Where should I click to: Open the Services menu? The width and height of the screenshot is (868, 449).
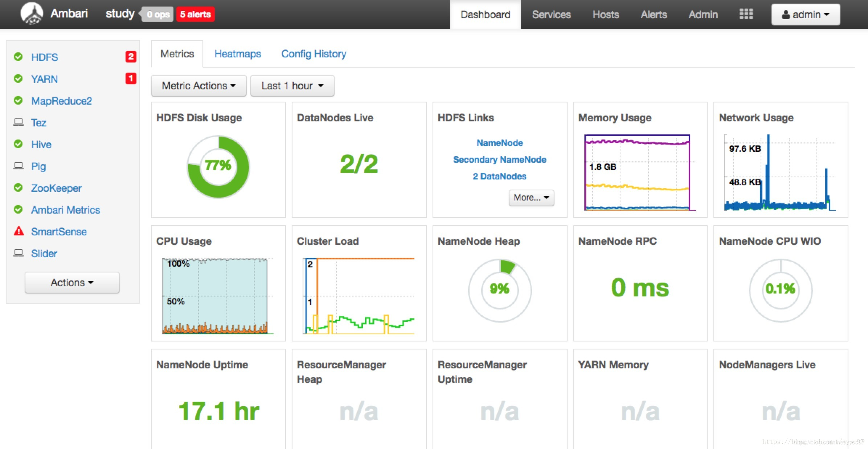pos(551,15)
